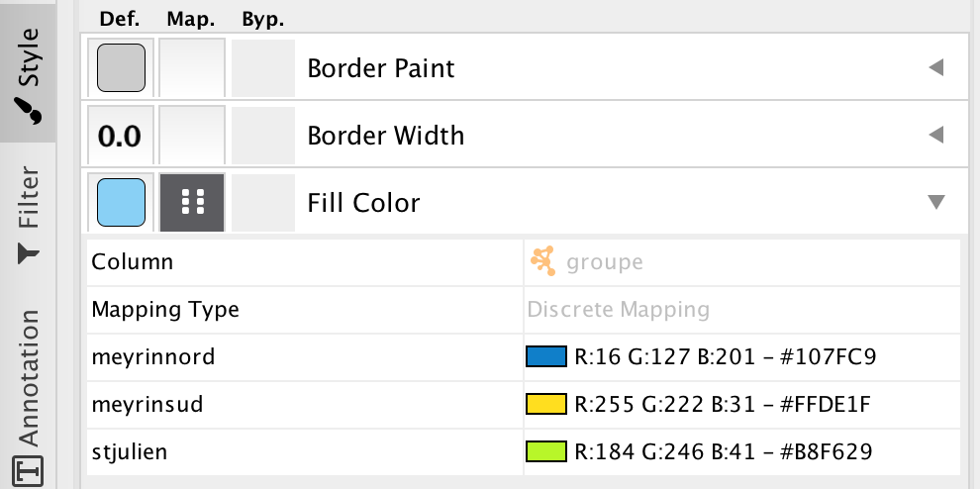This screenshot has height=489, width=980.
Task: Click the yellow swatch for meyrinsud
Action: tap(546, 404)
